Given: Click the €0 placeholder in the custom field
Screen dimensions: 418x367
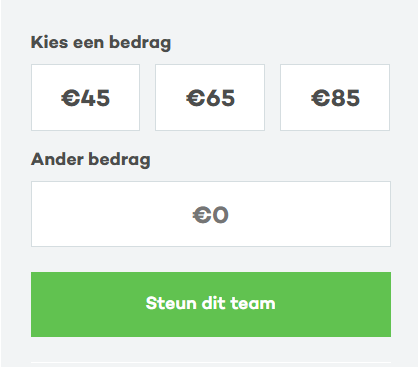Looking at the screenshot, I should (x=211, y=215).
